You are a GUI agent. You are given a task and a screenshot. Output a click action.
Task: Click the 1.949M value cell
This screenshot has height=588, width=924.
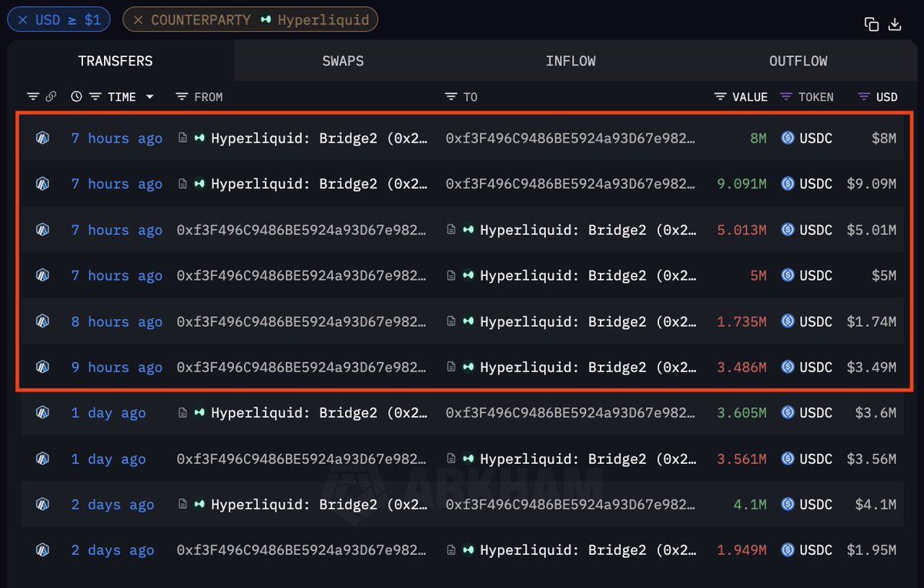click(742, 550)
